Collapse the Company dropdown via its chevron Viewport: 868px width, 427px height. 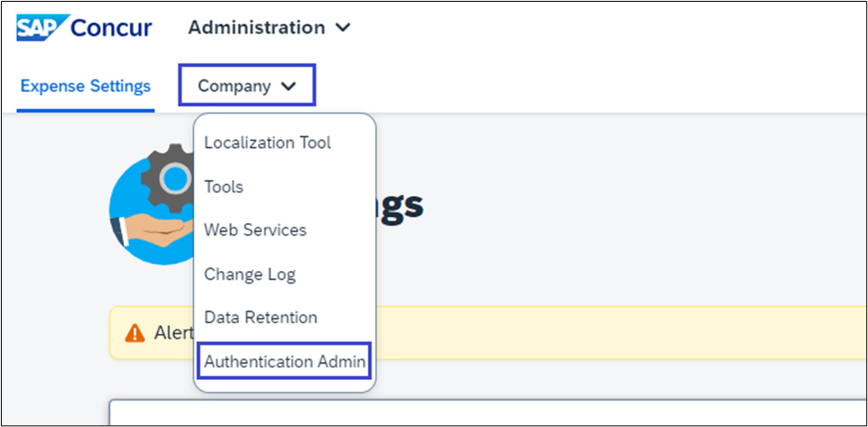click(x=287, y=87)
